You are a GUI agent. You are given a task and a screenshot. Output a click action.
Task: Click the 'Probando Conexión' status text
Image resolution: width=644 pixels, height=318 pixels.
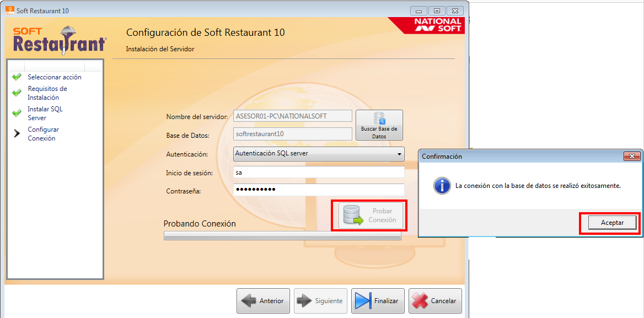pyautogui.click(x=200, y=224)
